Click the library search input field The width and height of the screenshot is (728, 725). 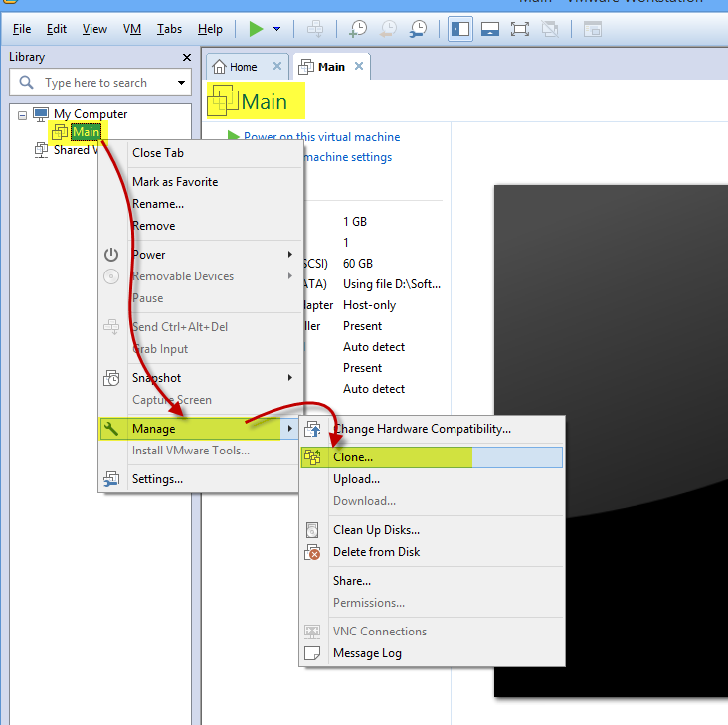[99, 83]
